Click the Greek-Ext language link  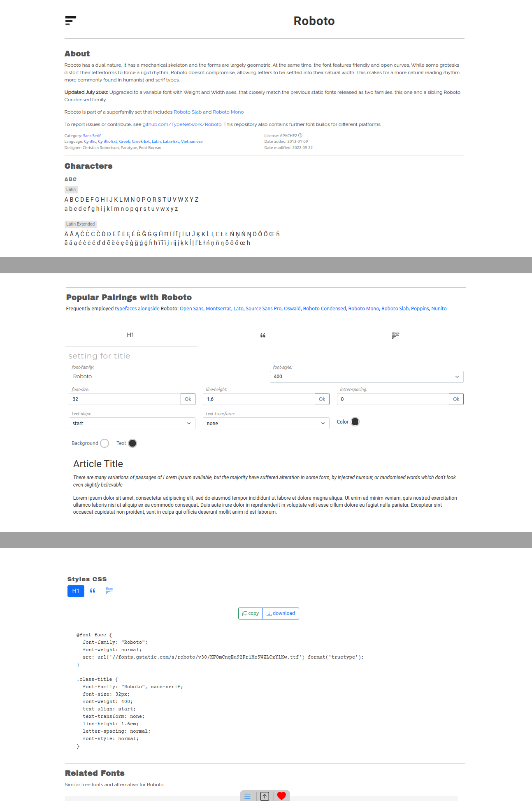tap(141, 142)
